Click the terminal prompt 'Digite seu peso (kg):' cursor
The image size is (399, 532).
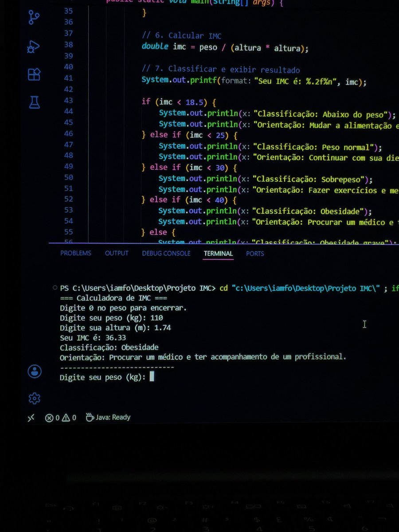[x=152, y=377]
